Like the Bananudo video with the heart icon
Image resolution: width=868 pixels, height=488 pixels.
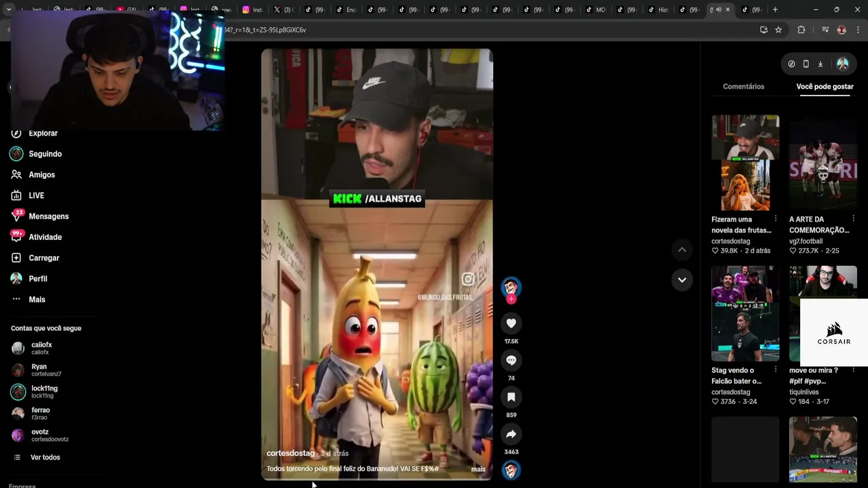coord(511,323)
